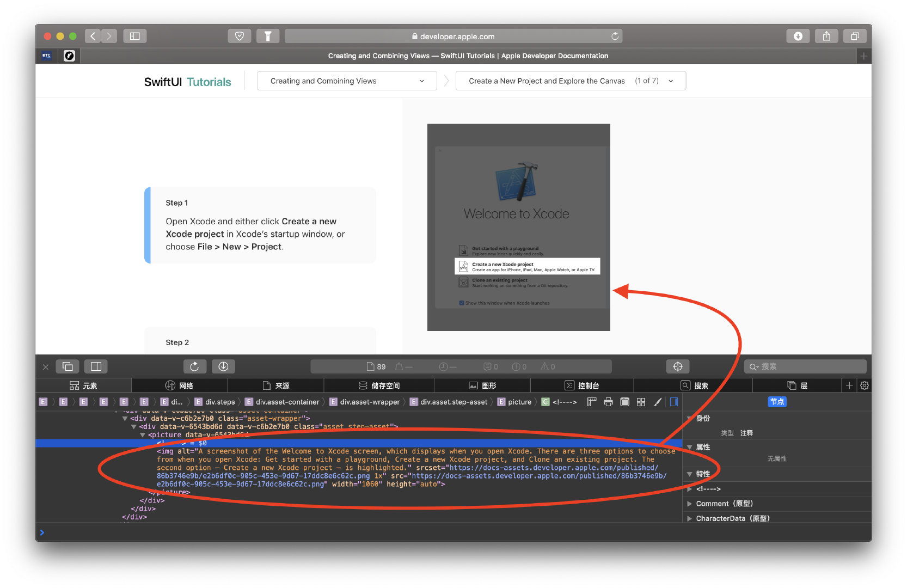Click the inspector search field
907x588 pixels.
(x=805, y=366)
